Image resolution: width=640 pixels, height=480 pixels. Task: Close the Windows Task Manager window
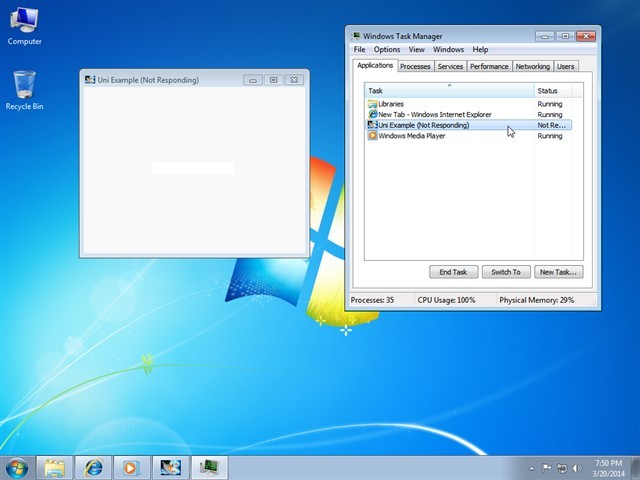[x=586, y=36]
